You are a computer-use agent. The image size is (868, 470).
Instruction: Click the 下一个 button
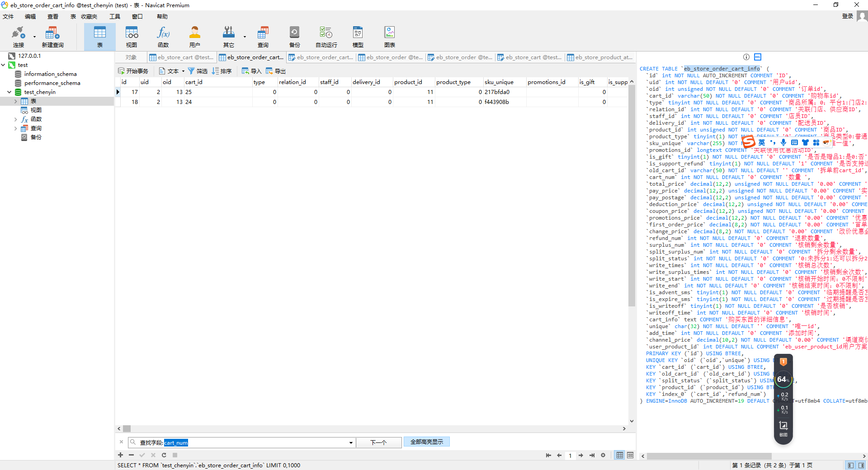(x=378, y=442)
